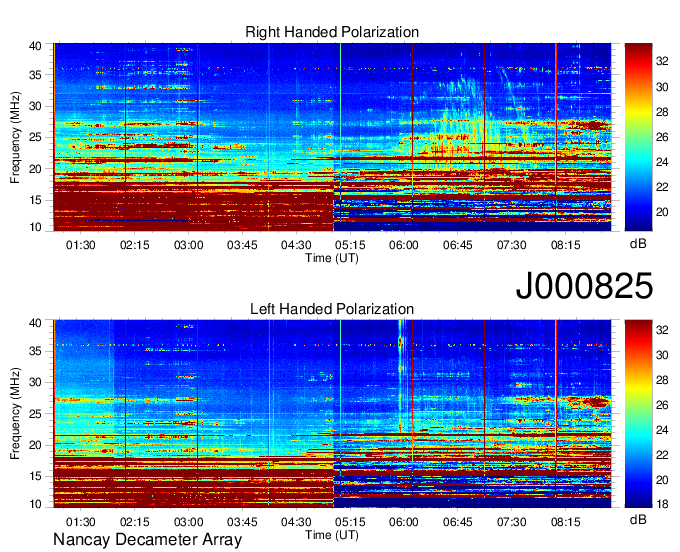Click the 04:30 tick on the lower time axis
Viewport: 680px width, 552px height.
pyautogui.click(x=296, y=522)
